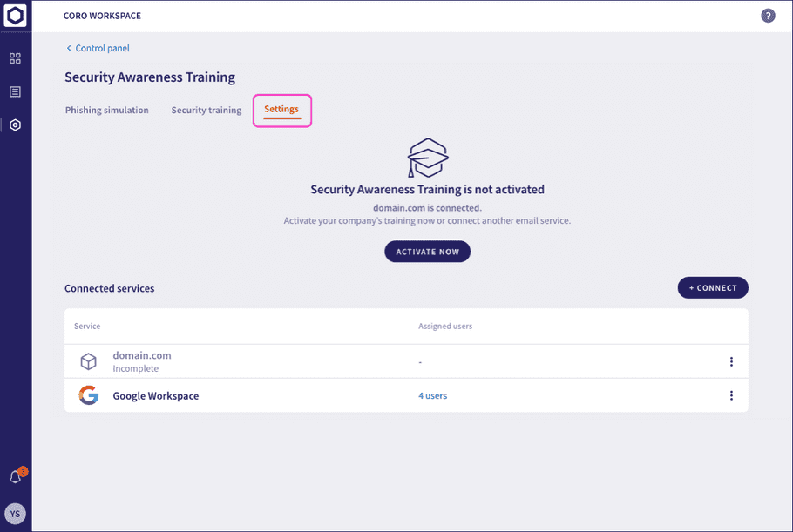The image size is (793, 532).
Task: Open the Google Workspace row three-dot menu
Action: pos(731,395)
